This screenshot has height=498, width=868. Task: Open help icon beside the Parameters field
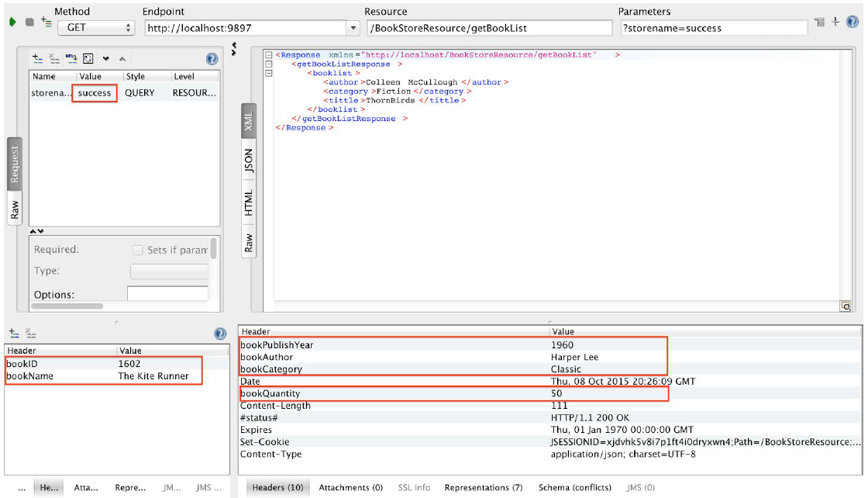tap(852, 22)
